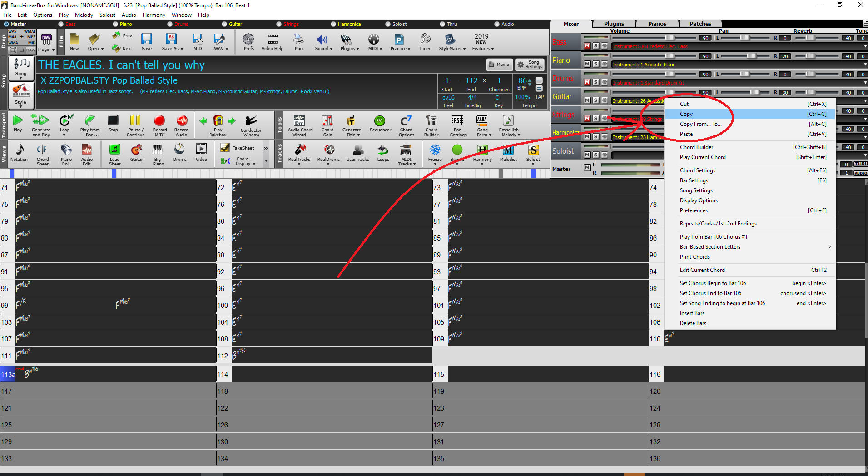This screenshot has height=476, width=868.
Task: Click the TAP tempo button
Action: click(539, 97)
